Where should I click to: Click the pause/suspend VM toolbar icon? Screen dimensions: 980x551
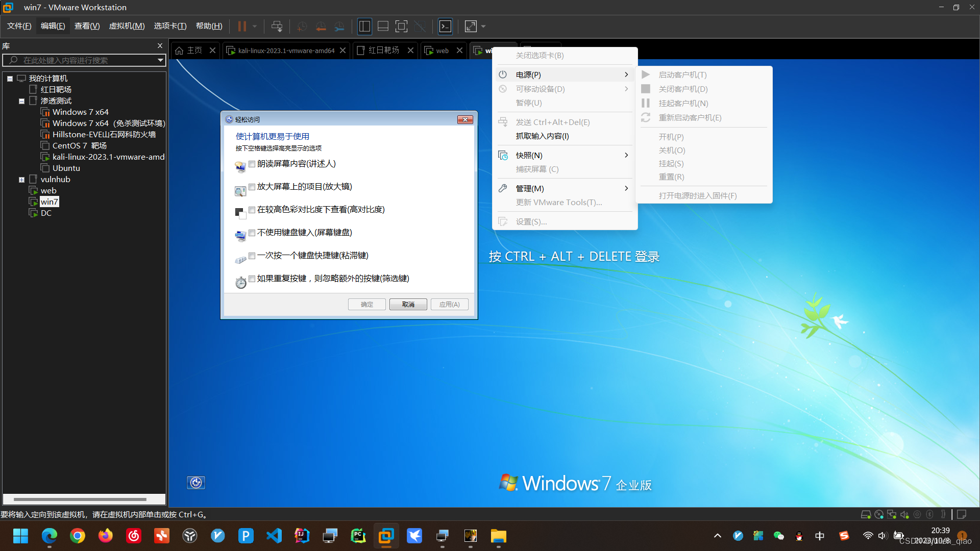click(242, 26)
